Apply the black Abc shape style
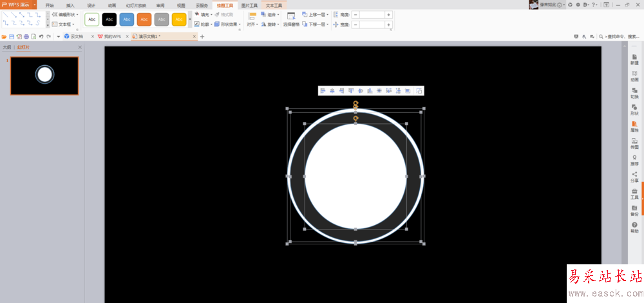Image resolution: width=644 pixels, height=303 pixels. tap(109, 19)
